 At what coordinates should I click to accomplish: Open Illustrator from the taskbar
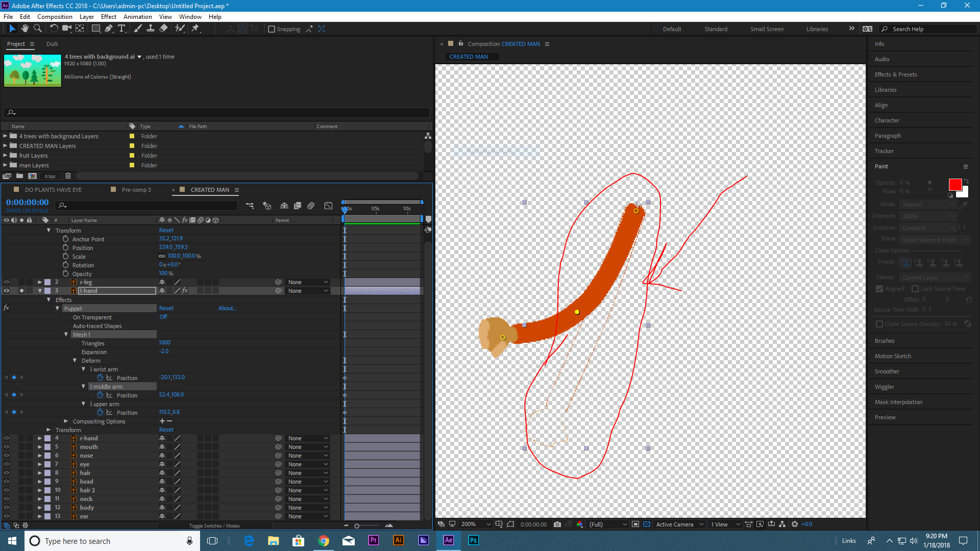tap(399, 540)
